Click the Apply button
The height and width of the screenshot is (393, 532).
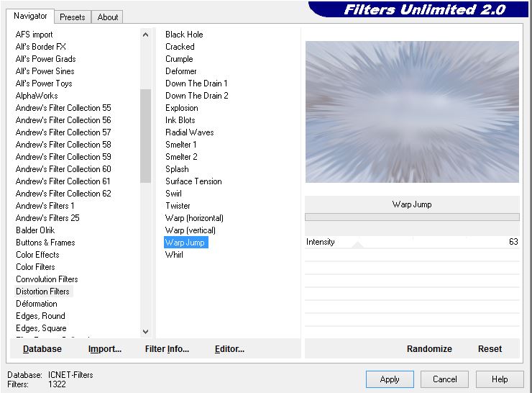(x=389, y=379)
